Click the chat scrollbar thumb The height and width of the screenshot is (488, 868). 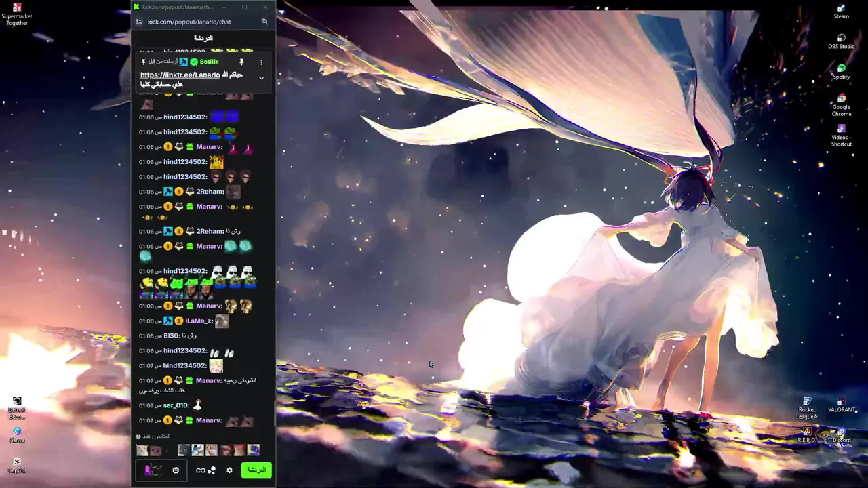coord(274,413)
